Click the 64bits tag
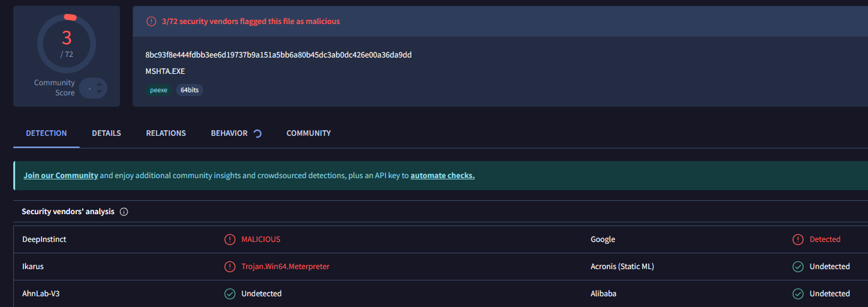The image size is (868, 307). (x=189, y=90)
